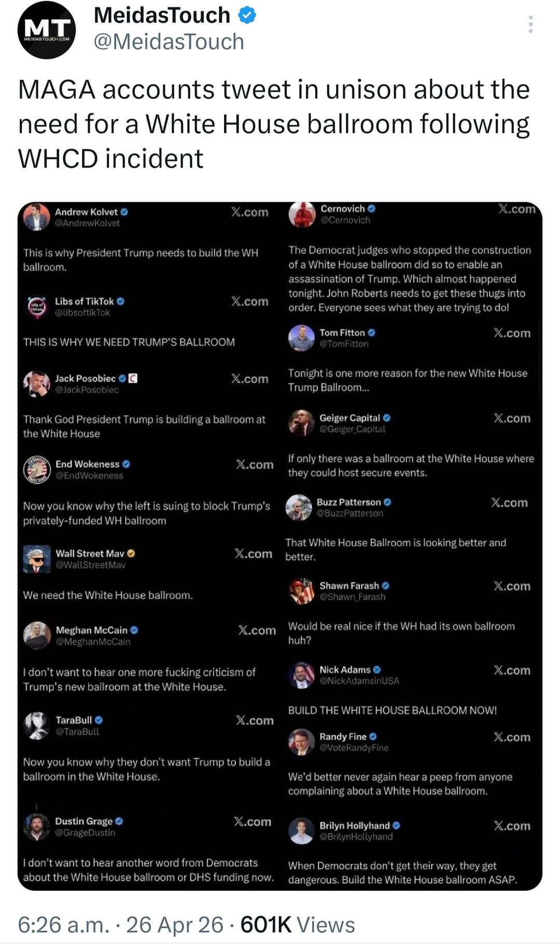Click the Wall Street Mav avatar
Viewport: 560px width, 944px height.
click(37, 559)
